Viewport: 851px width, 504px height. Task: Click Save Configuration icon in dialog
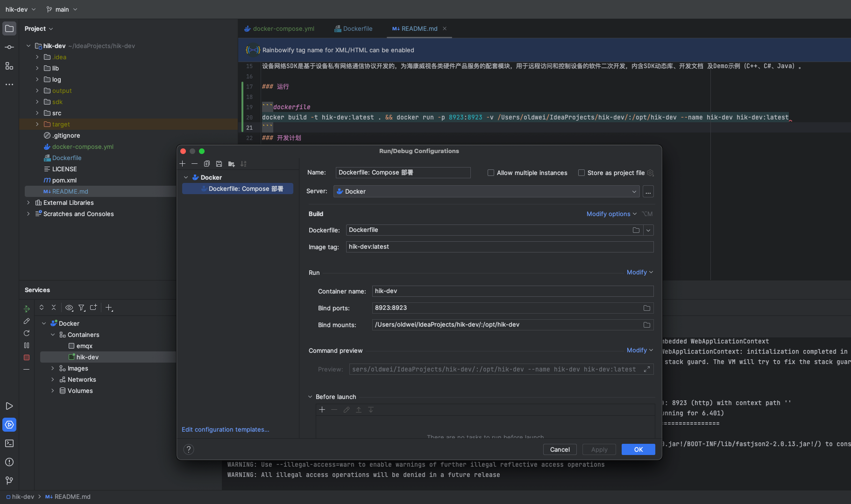219,164
